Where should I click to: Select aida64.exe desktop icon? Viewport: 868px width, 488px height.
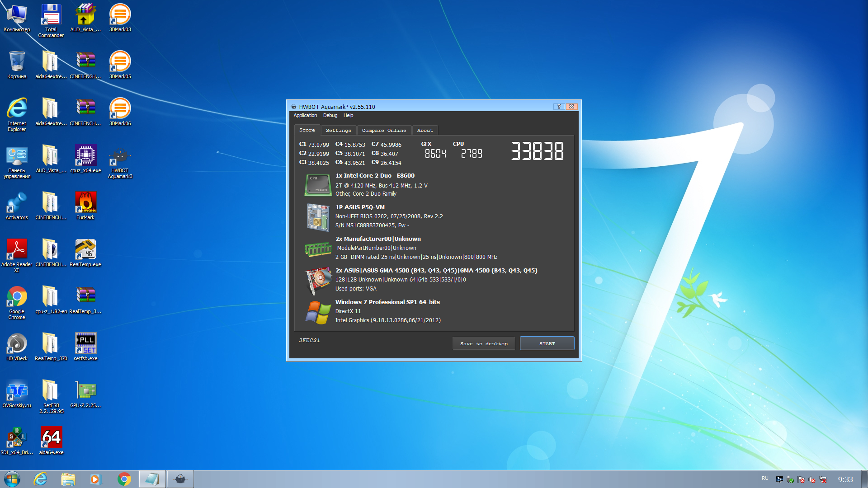[51, 441]
